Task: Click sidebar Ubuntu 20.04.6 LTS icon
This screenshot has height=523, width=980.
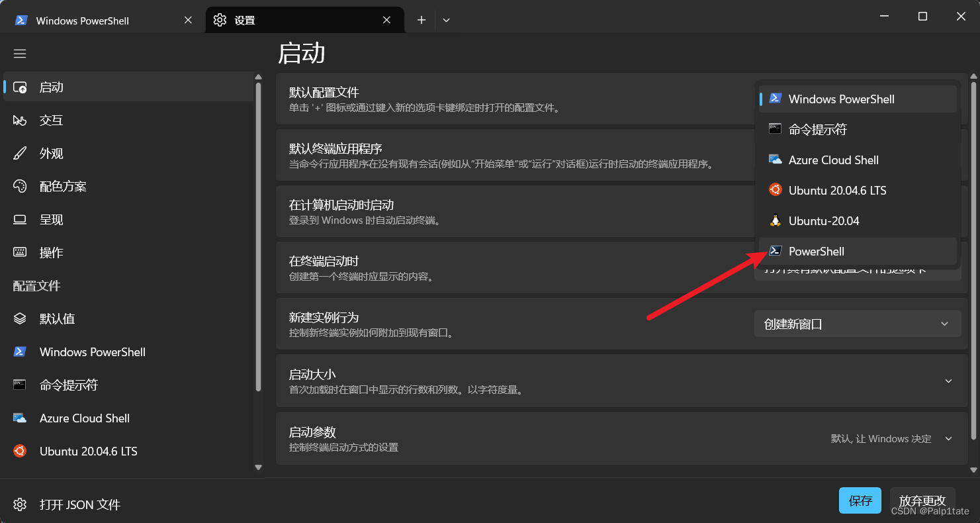Action: [20, 451]
